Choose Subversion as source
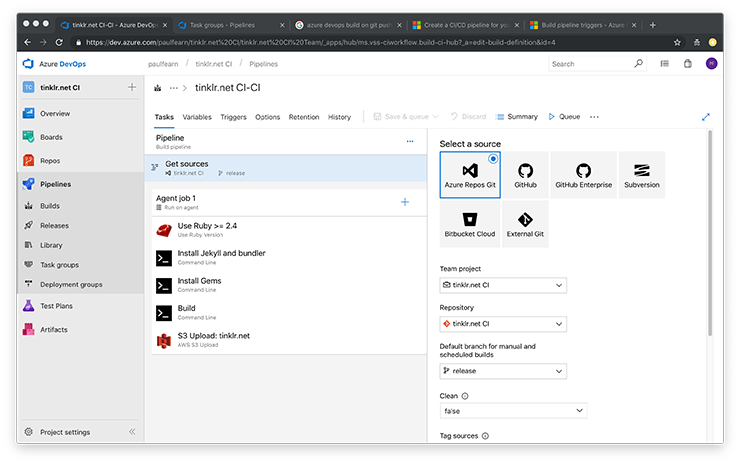 (x=642, y=175)
